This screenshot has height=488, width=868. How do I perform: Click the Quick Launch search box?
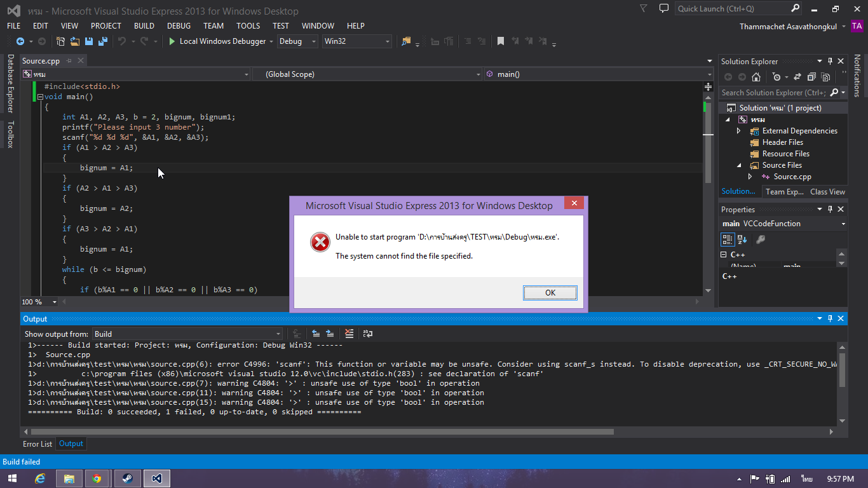pyautogui.click(x=738, y=8)
